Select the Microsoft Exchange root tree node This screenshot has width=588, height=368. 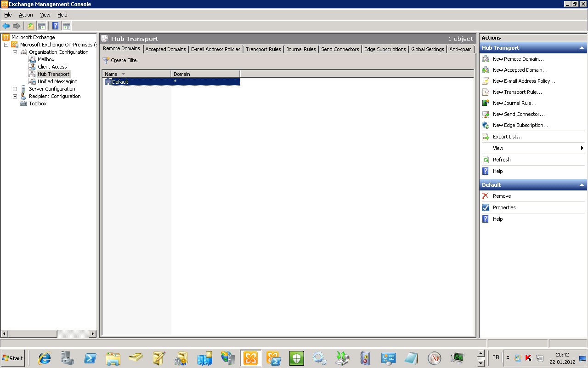33,37
